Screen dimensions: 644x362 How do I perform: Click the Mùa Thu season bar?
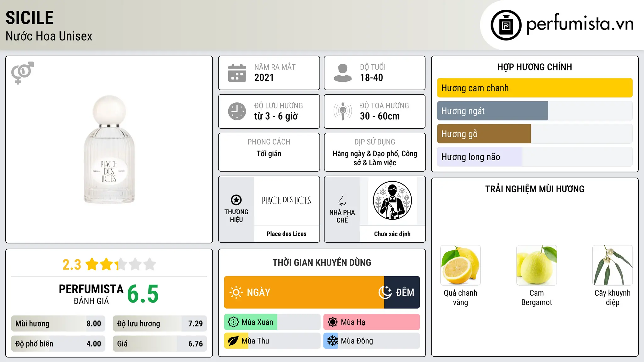(272, 341)
